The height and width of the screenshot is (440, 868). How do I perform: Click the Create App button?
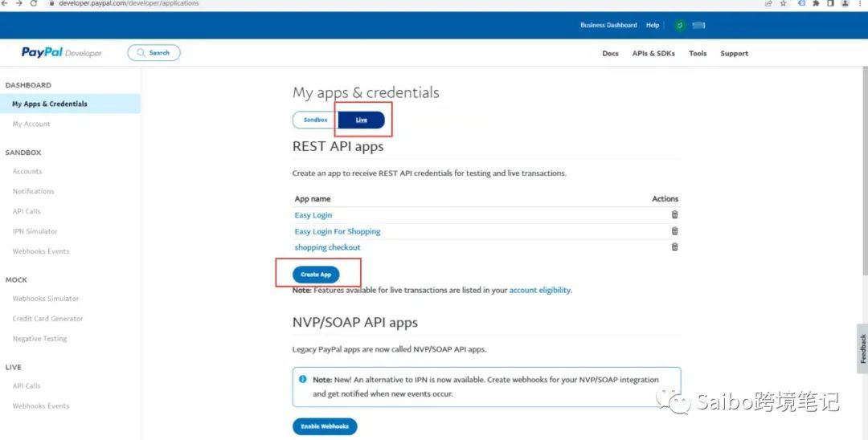[x=316, y=274]
